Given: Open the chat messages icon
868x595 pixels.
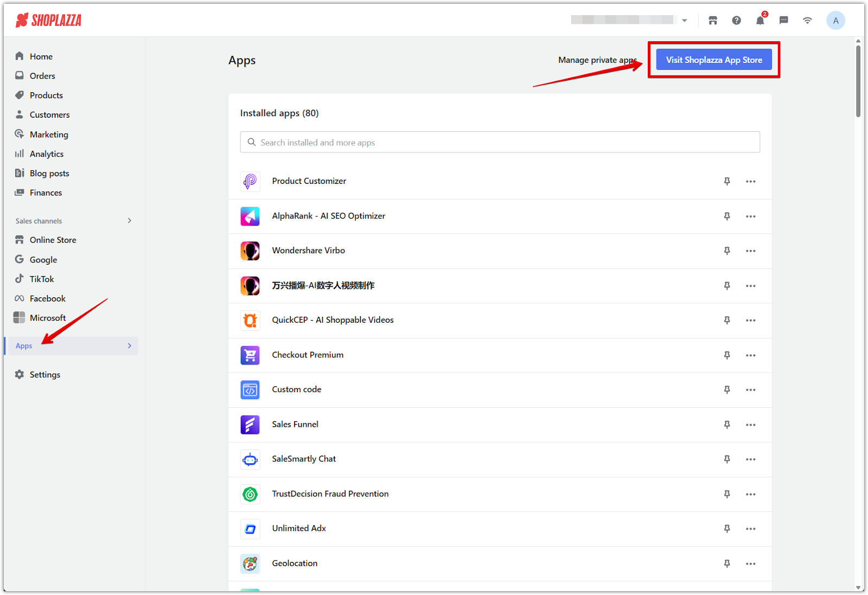Looking at the screenshot, I should tap(784, 21).
